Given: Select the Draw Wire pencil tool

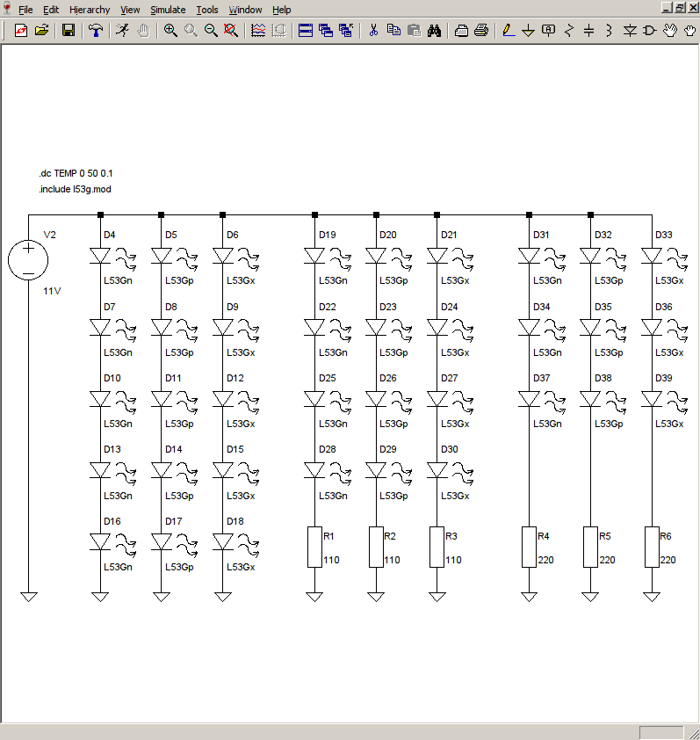Looking at the screenshot, I should [509, 31].
